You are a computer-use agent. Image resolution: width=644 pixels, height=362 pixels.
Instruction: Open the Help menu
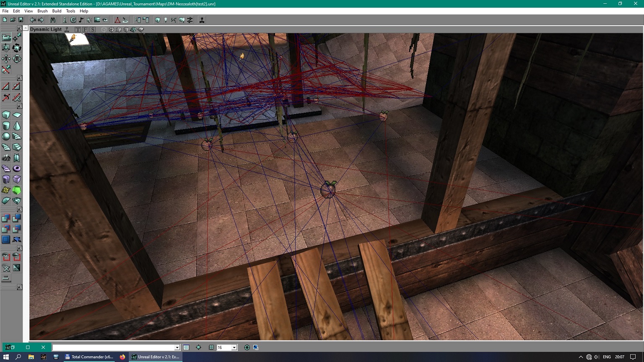84,11
